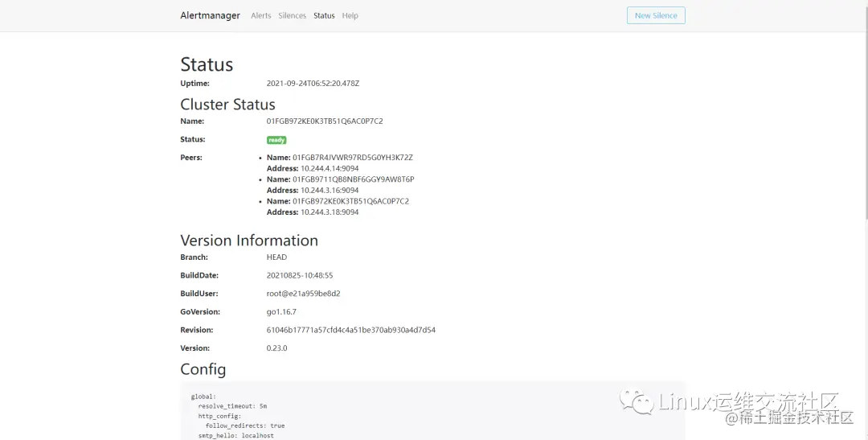The height and width of the screenshot is (440, 868).
Task: Click the green ready status badge
Action: [x=276, y=140]
